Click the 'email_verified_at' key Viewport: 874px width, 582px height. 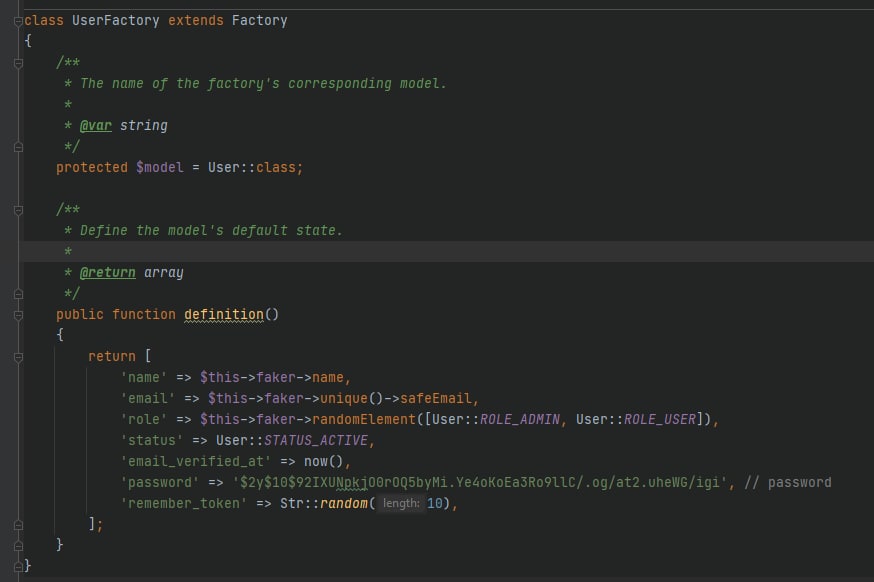point(196,462)
